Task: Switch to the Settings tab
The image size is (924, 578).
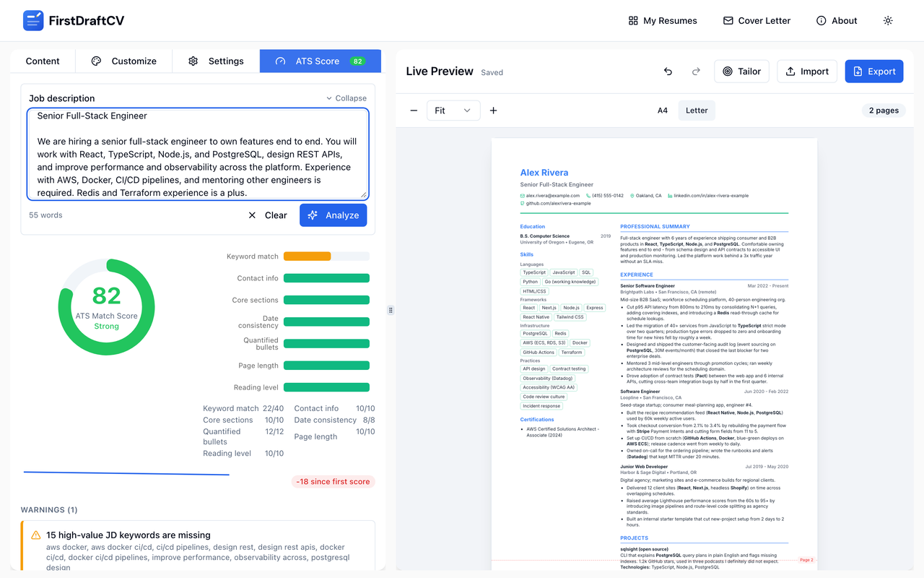Action: coord(216,61)
